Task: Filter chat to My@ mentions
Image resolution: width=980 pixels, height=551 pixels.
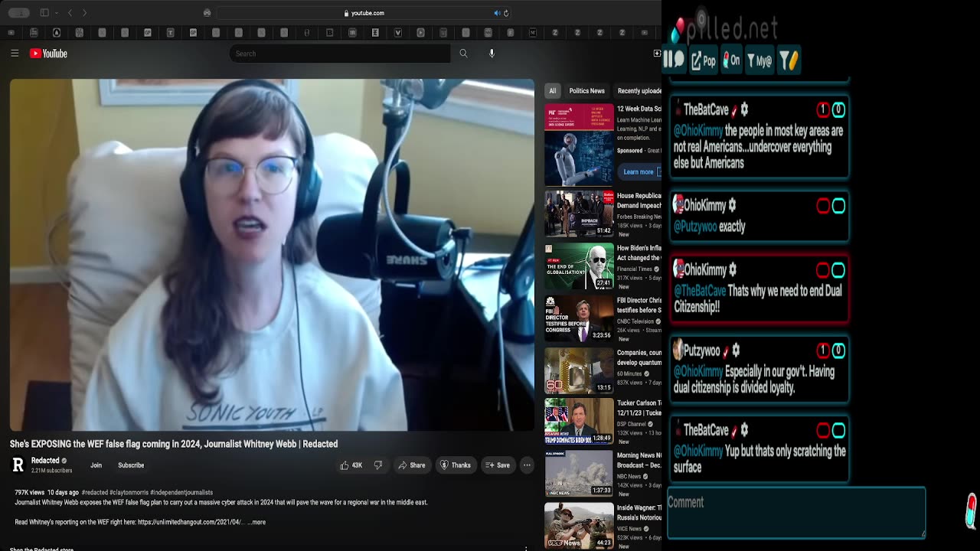Action: tap(759, 60)
